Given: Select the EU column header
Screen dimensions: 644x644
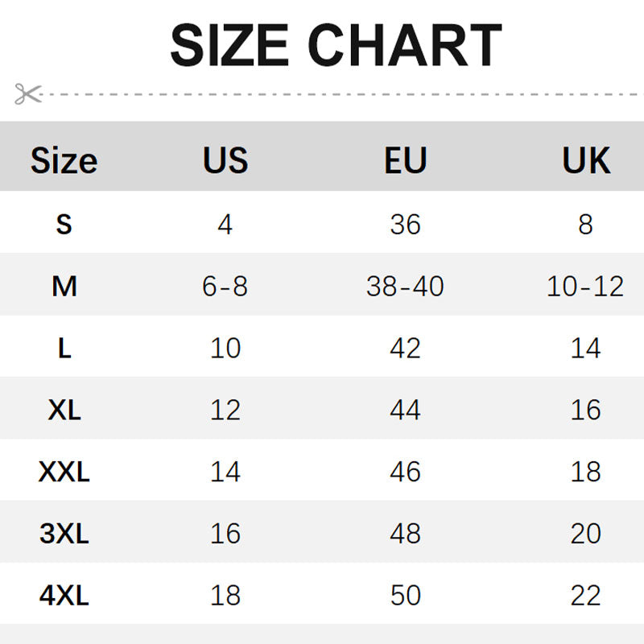Looking at the screenshot, I should click(405, 160).
